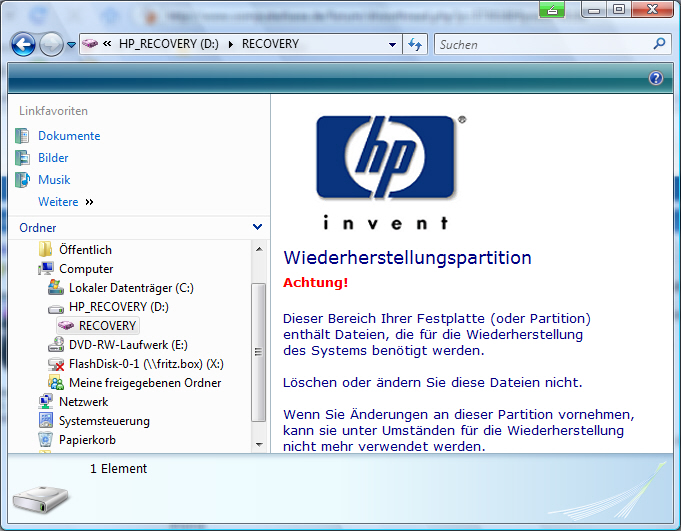Click RECOVERY segment in address bar
Viewport: 681px width, 531px height.
point(270,44)
